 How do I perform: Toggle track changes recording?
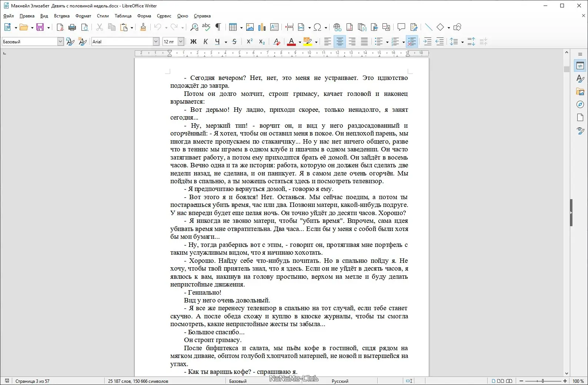(x=414, y=27)
